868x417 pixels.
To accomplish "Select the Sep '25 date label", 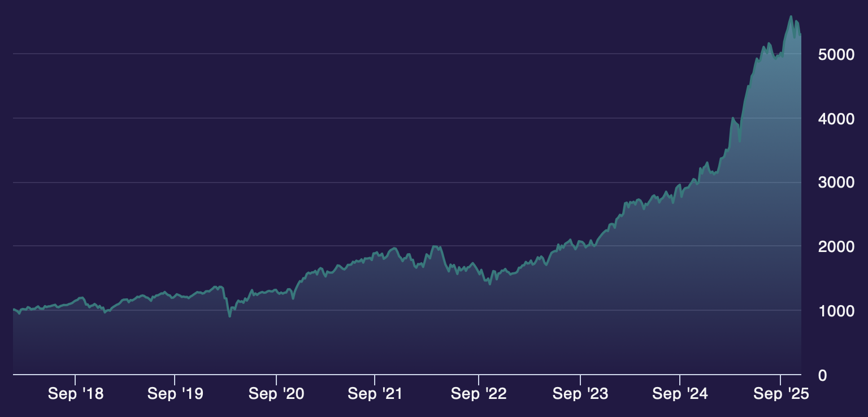I will (782, 394).
